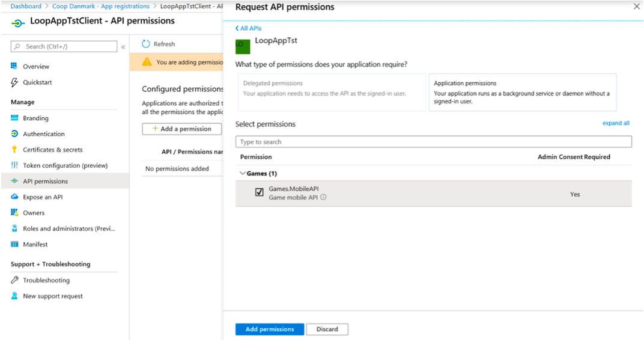The height and width of the screenshot is (342, 644).
Task: Click the Overview grid icon
Action: (14, 66)
